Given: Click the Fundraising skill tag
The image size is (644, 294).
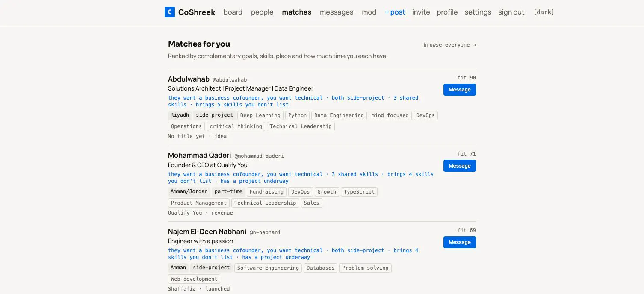Looking at the screenshot, I should [x=266, y=192].
